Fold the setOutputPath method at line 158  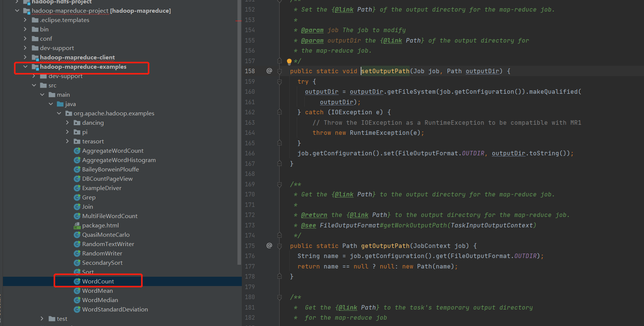[x=280, y=71]
